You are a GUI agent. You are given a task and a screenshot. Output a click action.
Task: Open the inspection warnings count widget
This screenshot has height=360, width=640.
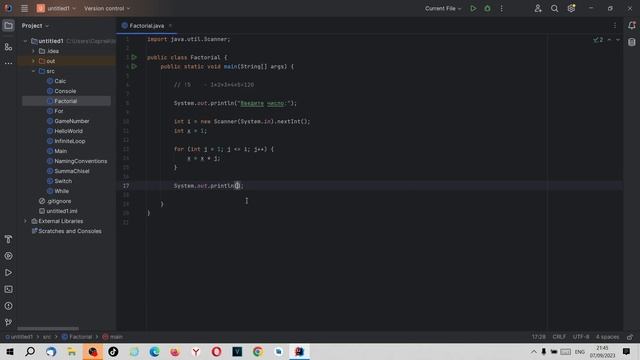click(598, 40)
